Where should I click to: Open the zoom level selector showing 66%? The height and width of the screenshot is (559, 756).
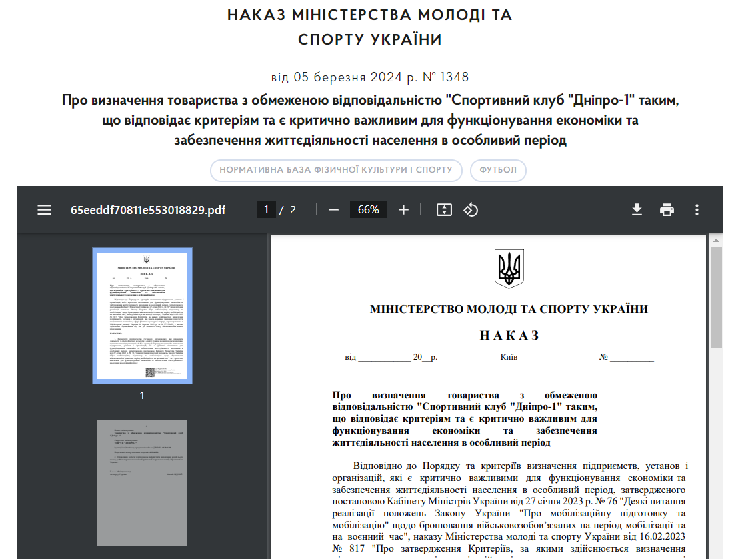click(x=368, y=209)
